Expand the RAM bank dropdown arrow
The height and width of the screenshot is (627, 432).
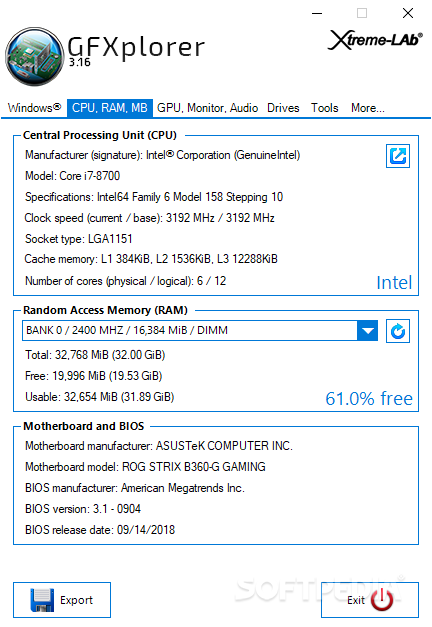368,331
